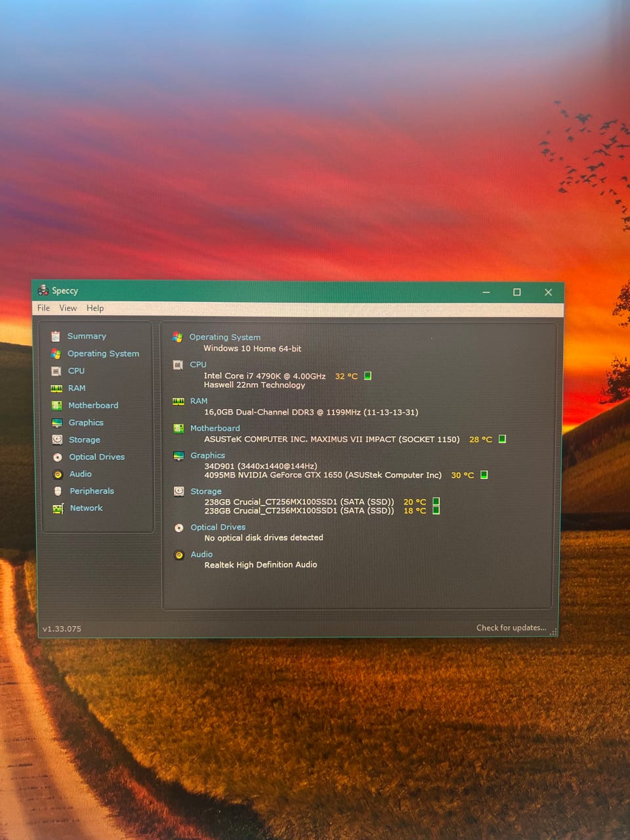Open the Network section in sidebar
The width and height of the screenshot is (630, 840).
click(x=87, y=508)
